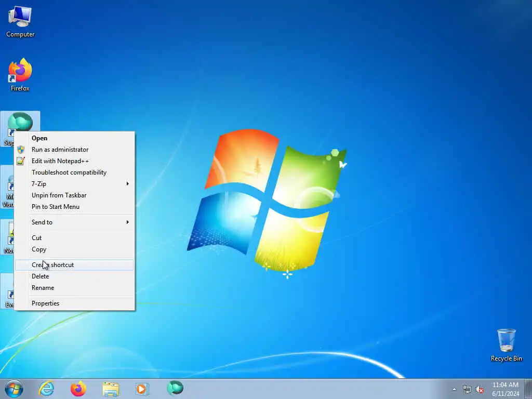Choose Unpin from Taskbar
Viewport: 532px width, 399px height.
(x=74, y=195)
